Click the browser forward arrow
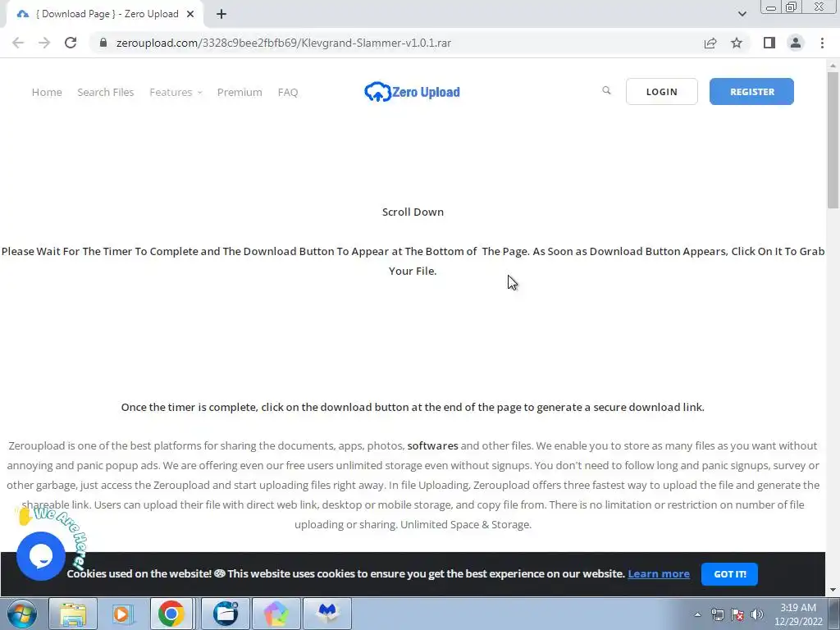Screen dimensions: 840x630 (44, 43)
